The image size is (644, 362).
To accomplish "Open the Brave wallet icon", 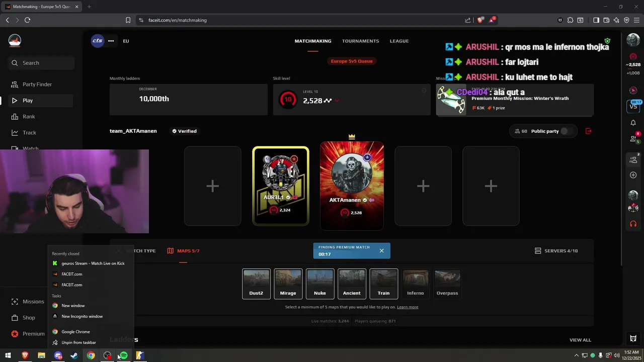I will (606, 20).
